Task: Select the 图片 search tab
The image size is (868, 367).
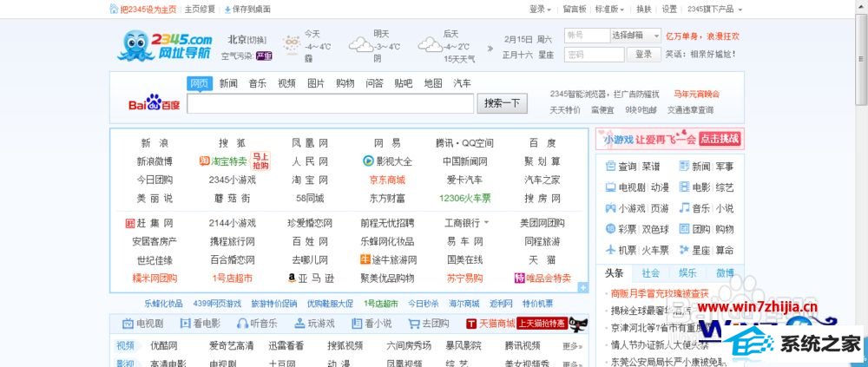Action: tap(316, 83)
